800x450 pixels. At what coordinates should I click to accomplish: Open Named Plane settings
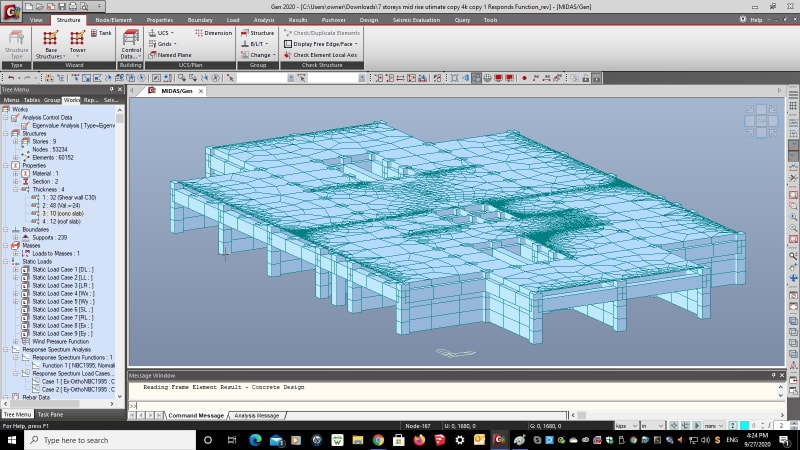pyautogui.click(x=170, y=55)
